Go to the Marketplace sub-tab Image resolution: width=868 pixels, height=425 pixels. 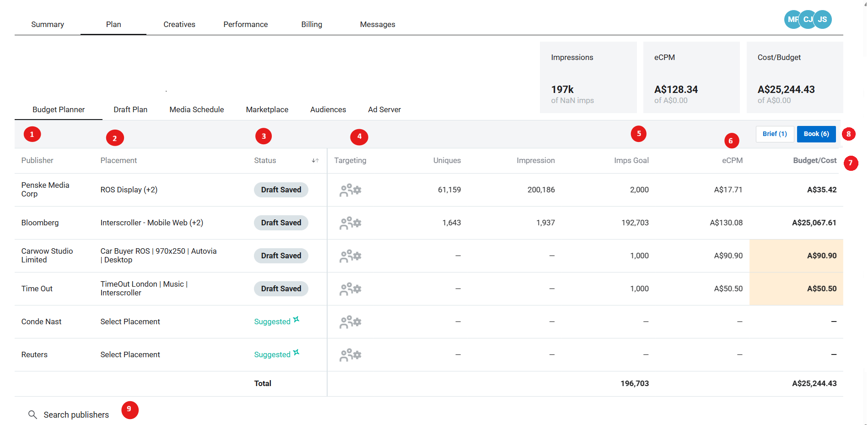click(267, 110)
